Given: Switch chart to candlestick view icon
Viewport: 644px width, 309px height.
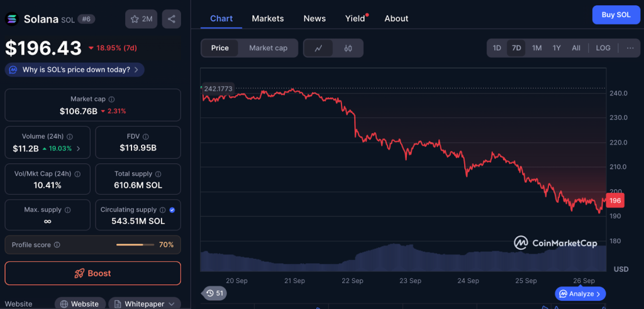Looking at the screenshot, I should point(348,48).
